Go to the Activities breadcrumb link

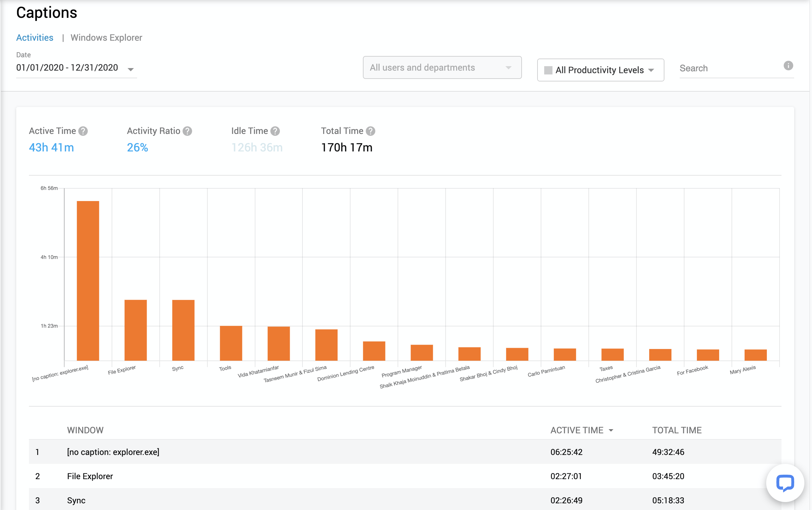click(35, 38)
